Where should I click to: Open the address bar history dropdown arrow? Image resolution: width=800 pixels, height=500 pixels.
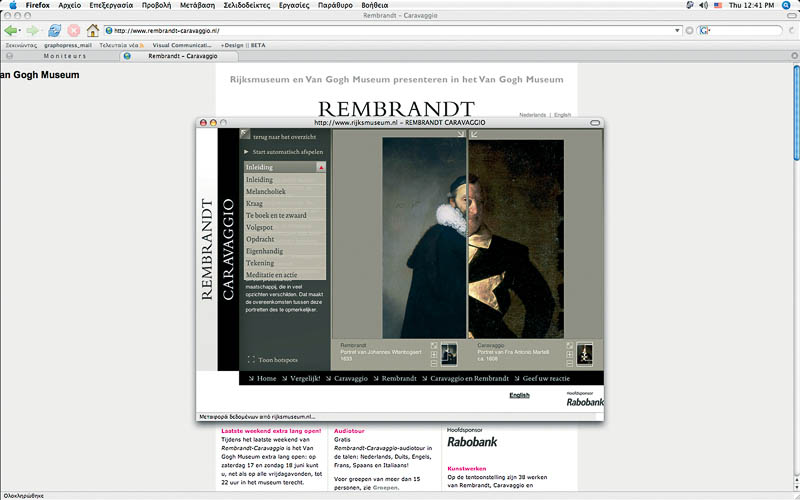pyautogui.click(x=677, y=31)
